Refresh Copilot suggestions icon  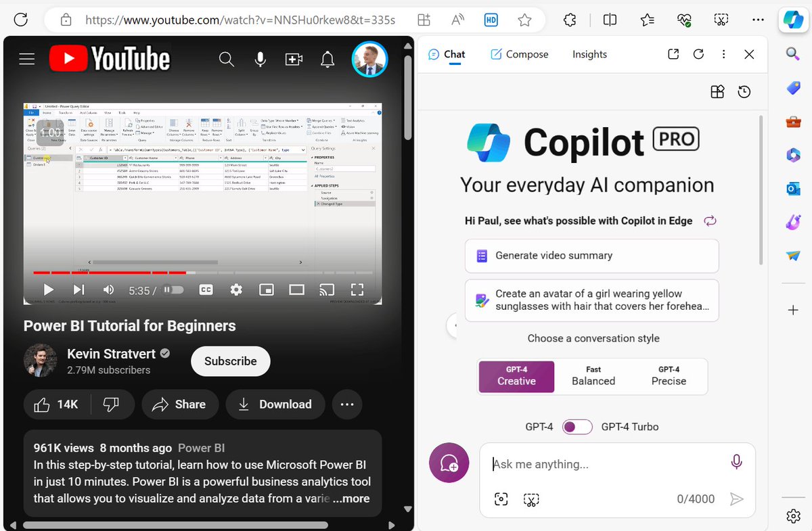click(710, 221)
